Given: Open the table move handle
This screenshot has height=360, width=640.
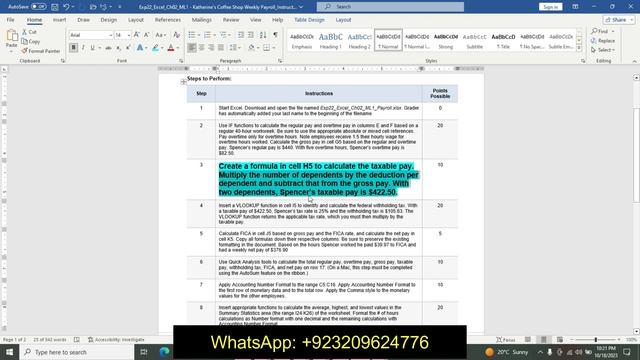Looking at the screenshot, I should tap(184, 82).
